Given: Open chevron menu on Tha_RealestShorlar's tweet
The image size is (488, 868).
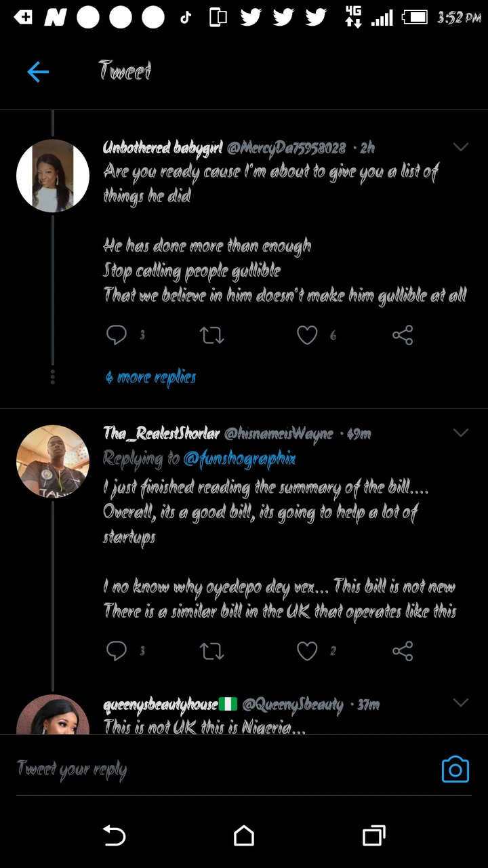Looking at the screenshot, I should pyautogui.click(x=461, y=433).
